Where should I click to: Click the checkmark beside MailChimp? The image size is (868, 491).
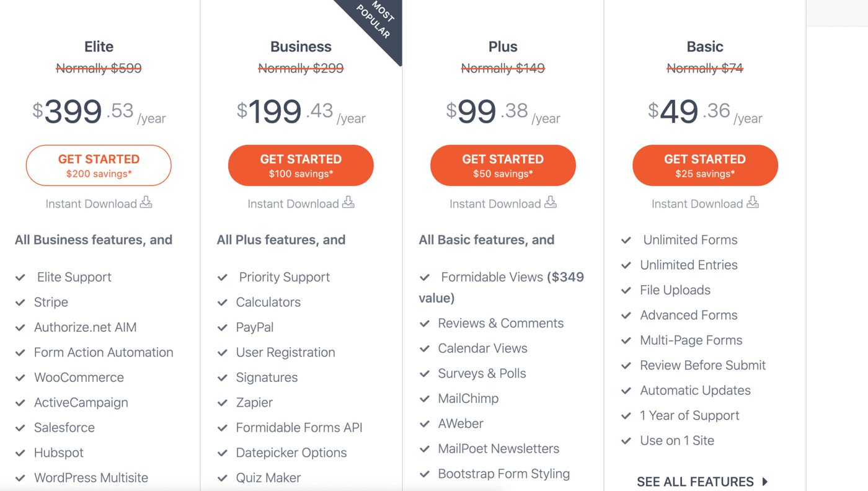425,399
